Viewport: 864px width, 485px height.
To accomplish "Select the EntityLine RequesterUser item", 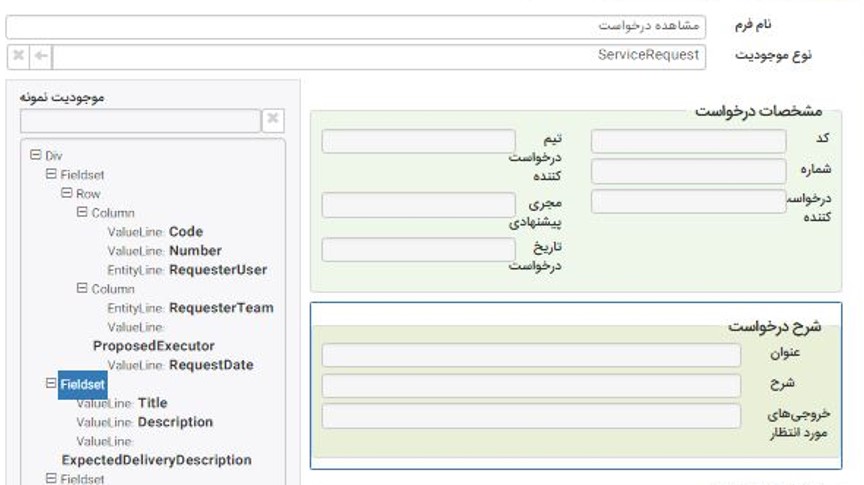I will pyautogui.click(x=217, y=270).
